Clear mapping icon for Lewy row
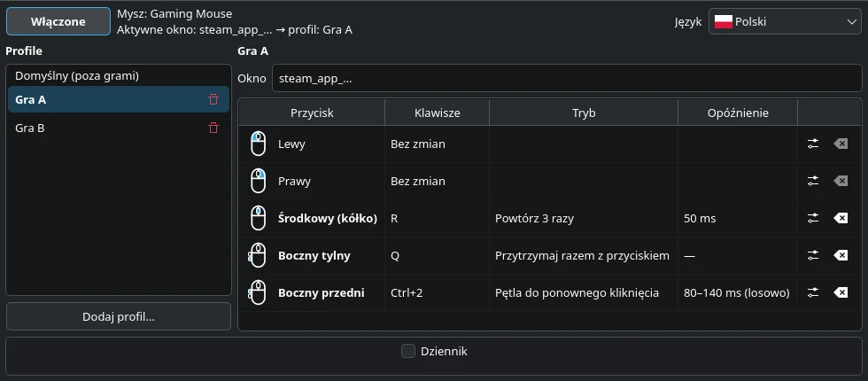 (x=841, y=144)
